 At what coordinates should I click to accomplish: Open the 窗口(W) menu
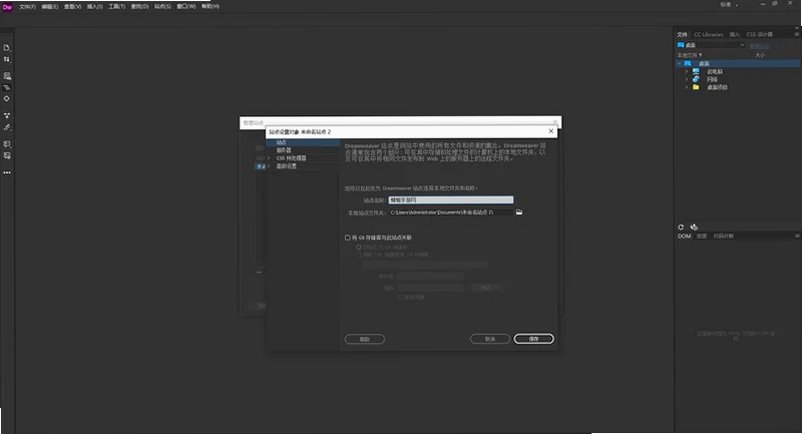(186, 7)
